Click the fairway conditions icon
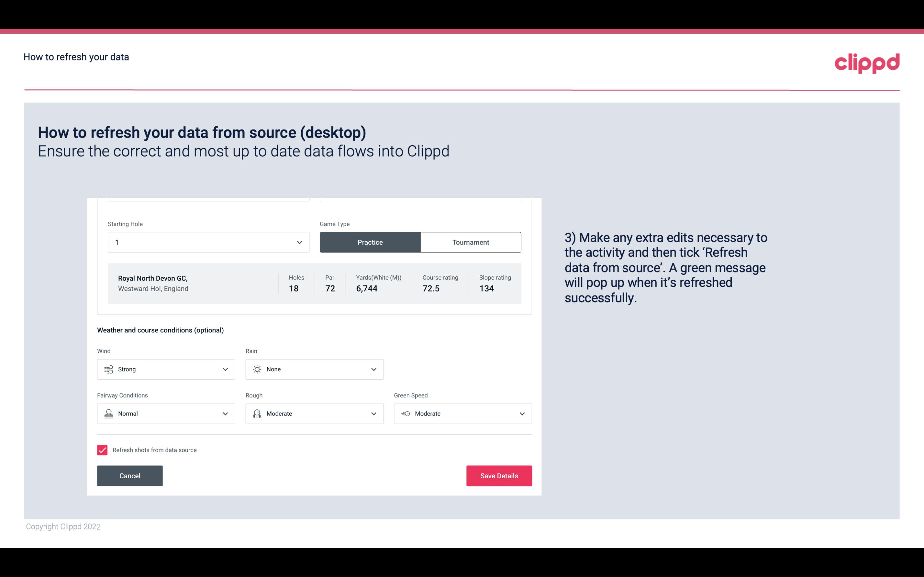The image size is (924, 577). [x=108, y=414]
